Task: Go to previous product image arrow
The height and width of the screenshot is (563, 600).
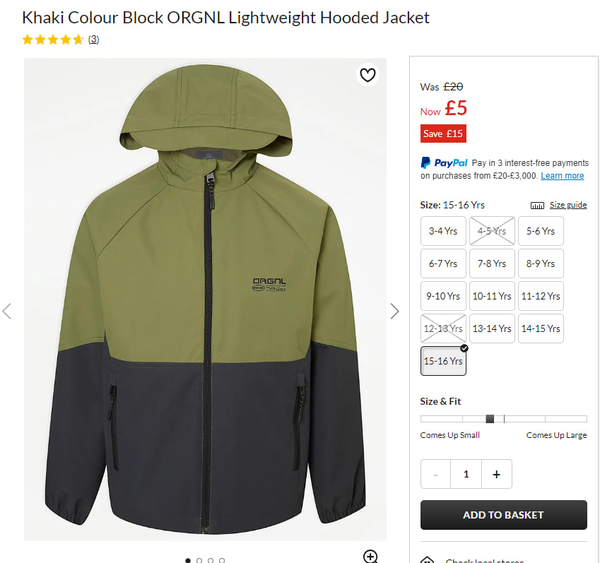Action: (x=7, y=311)
